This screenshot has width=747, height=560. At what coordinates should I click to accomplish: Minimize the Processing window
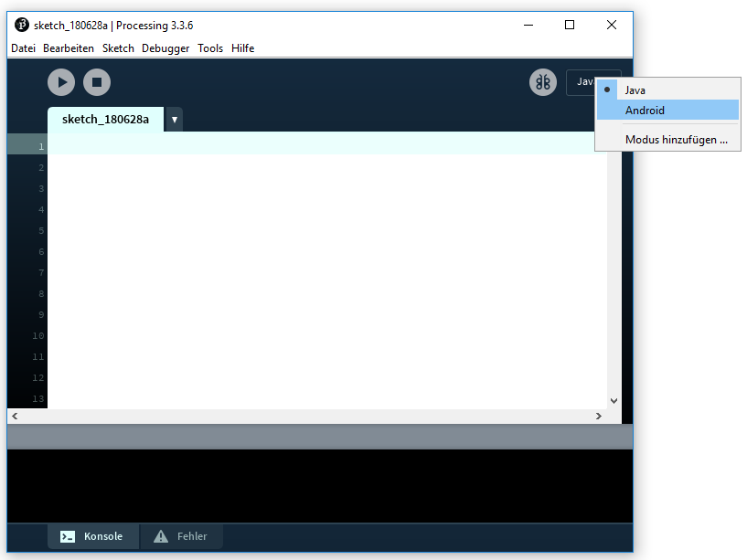pos(528,25)
